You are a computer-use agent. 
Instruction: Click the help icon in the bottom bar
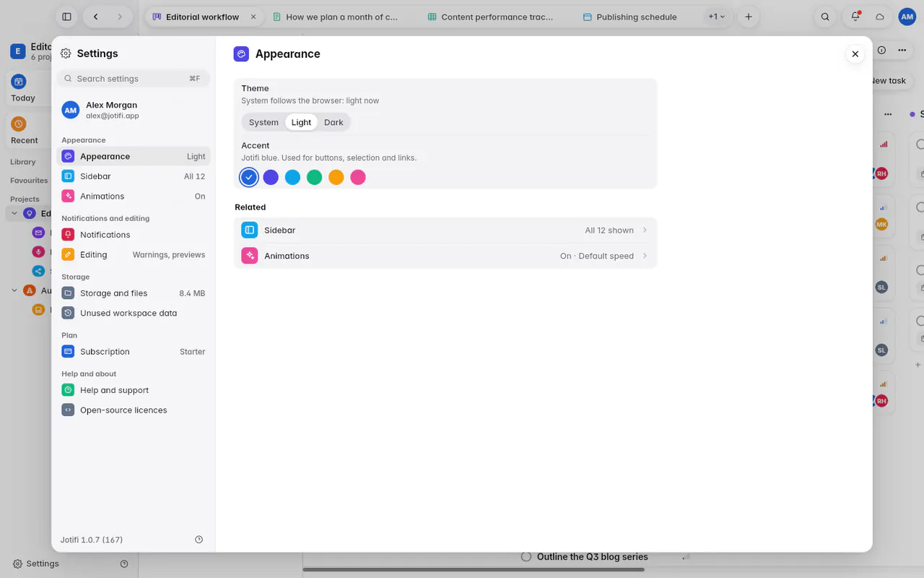click(124, 564)
